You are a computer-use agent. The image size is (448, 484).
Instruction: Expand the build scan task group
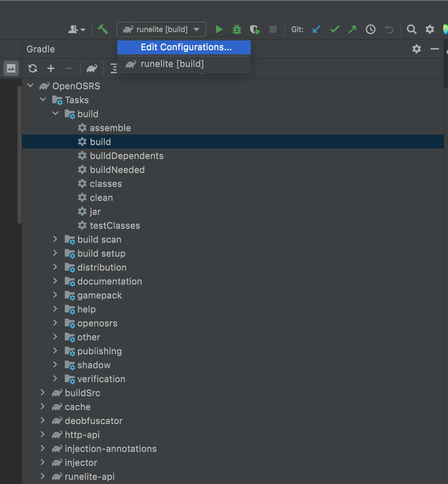tap(55, 239)
